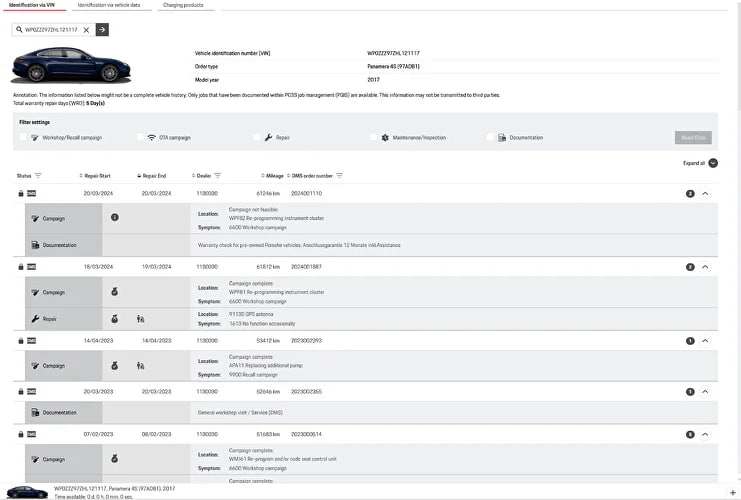Click info icon in WPF82 campaign row

(x=115, y=217)
